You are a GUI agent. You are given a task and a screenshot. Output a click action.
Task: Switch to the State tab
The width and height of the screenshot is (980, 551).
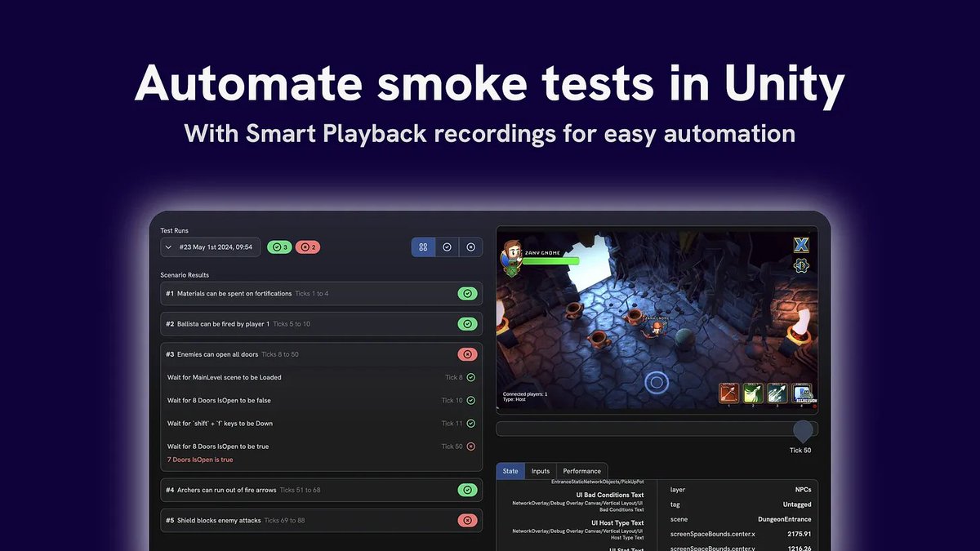[x=510, y=471]
